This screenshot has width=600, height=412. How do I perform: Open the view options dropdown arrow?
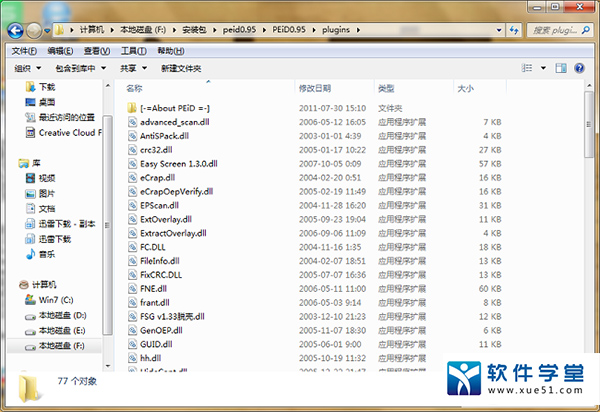(x=543, y=68)
